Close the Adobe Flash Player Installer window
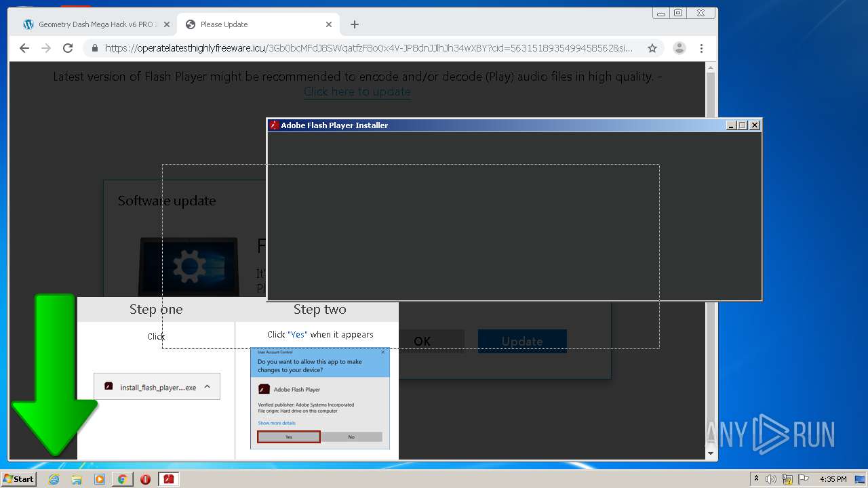 755,125
